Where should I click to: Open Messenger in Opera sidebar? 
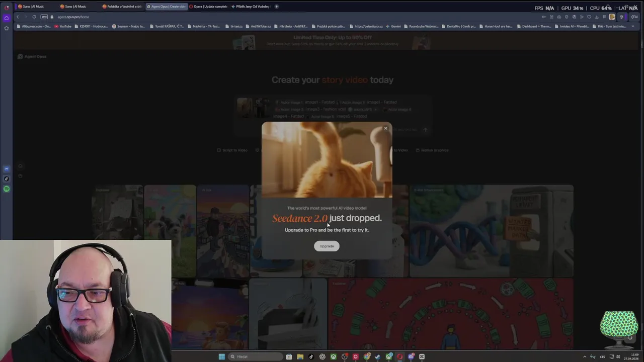click(x=7, y=169)
